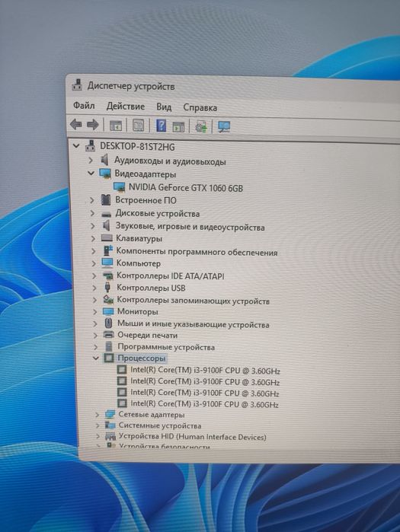The height and width of the screenshot is (532, 400).
Task: Expand Компоненты программного обеспечения category
Action: [x=93, y=251]
